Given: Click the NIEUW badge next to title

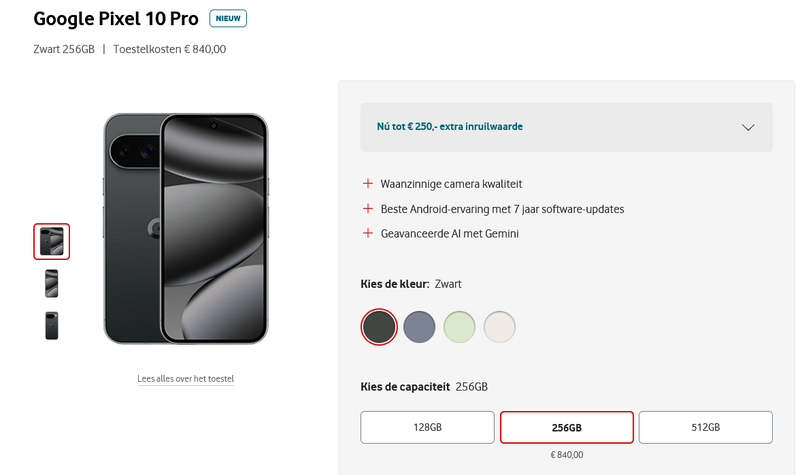Looking at the screenshot, I should click(228, 19).
